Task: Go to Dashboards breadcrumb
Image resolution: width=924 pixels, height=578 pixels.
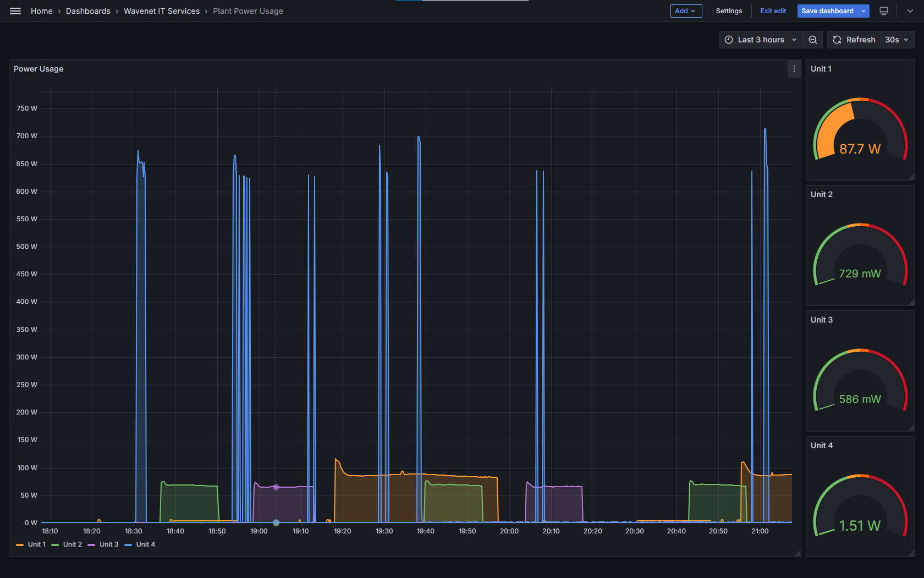Action: pos(88,11)
